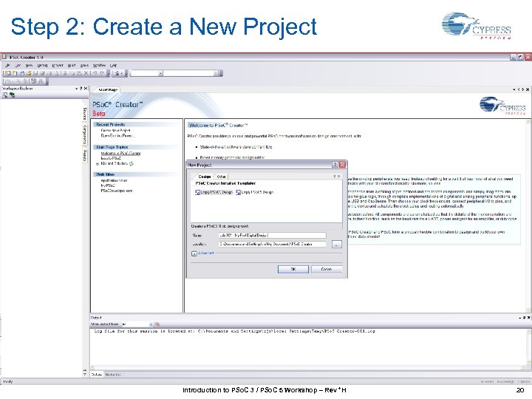This screenshot has width=532, height=399.
Task: Open Intro to PSoC topic
Action: (111, 158)
